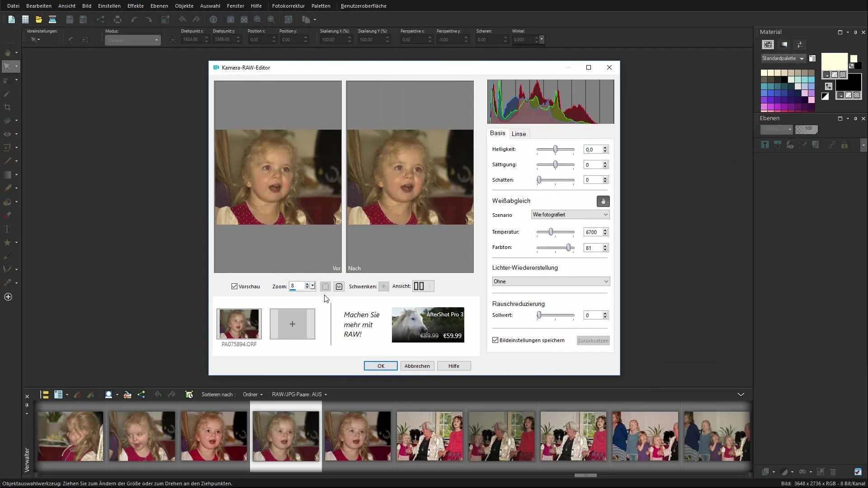Screen dimensions: 868x488
Task: Click the Farbton slider handle
Action: click(568, 248)
